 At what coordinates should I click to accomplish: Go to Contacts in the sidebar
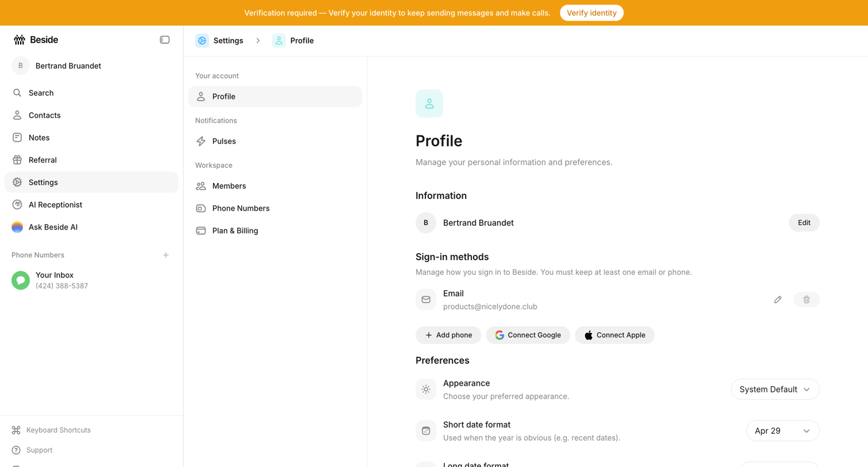tap(91, 115)
